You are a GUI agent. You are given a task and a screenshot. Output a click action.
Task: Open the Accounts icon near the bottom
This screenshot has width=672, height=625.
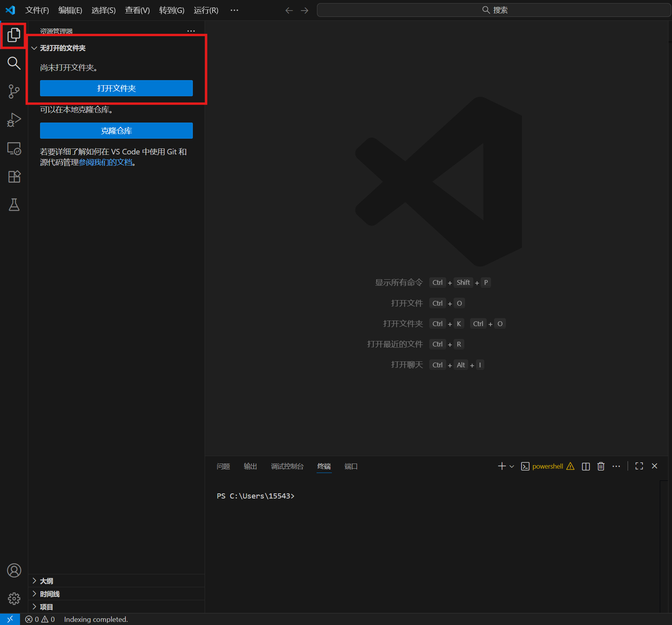[14, 570]
